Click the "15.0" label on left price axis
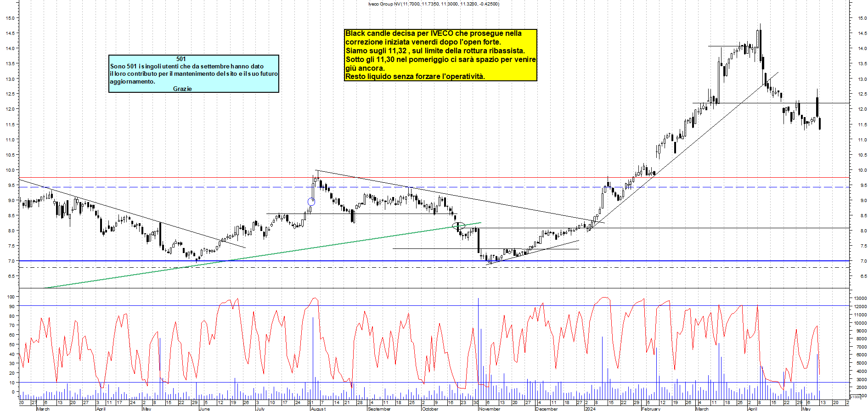 10,18
